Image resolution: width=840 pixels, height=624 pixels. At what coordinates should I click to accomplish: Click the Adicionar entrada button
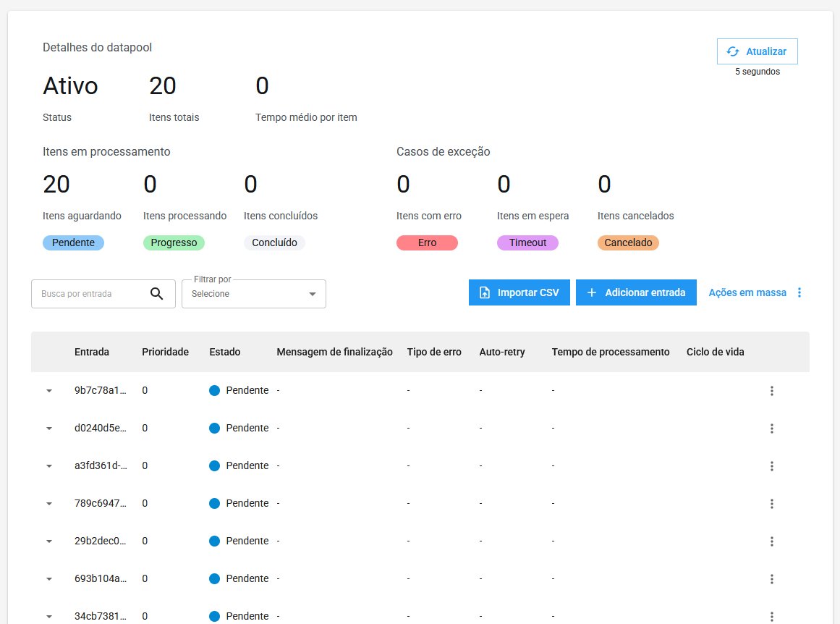[635, 292]
